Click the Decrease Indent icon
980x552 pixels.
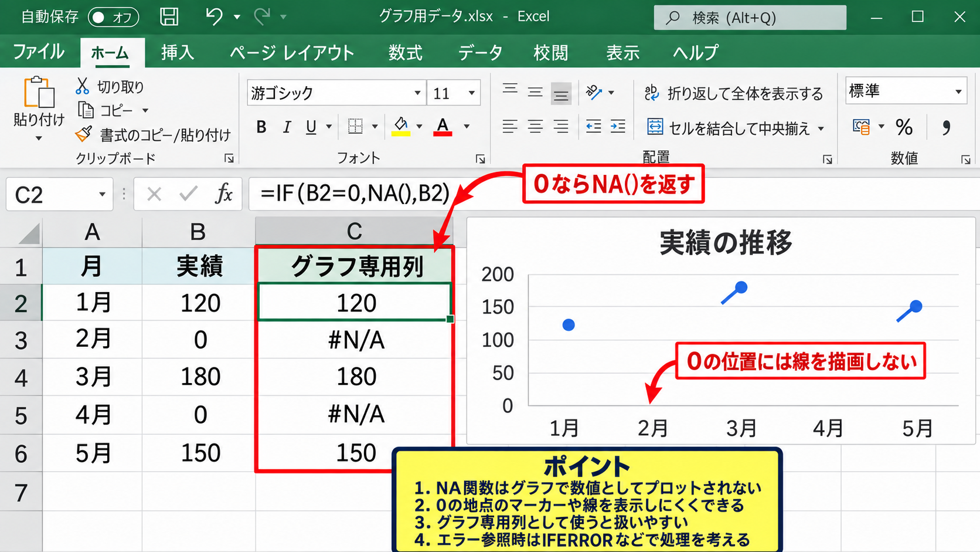[x=594, y=126]
